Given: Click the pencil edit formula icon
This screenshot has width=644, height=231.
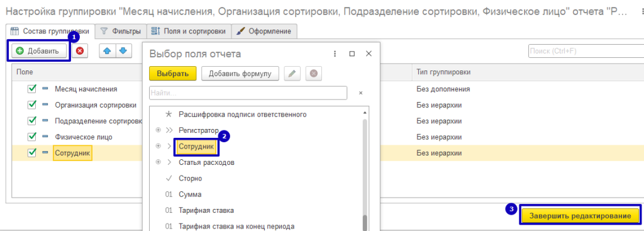Looking at the screenshot, I should pyautogui.click(x=292, y=74).
